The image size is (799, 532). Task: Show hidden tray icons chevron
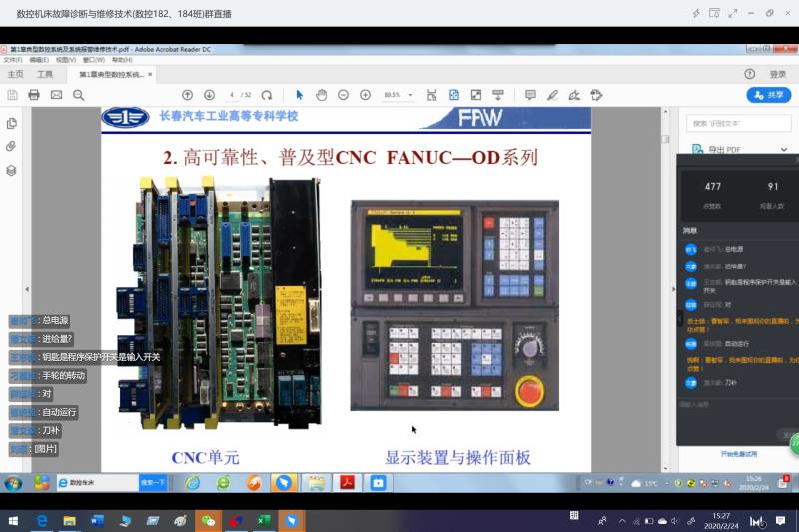[x=622, y=521]
